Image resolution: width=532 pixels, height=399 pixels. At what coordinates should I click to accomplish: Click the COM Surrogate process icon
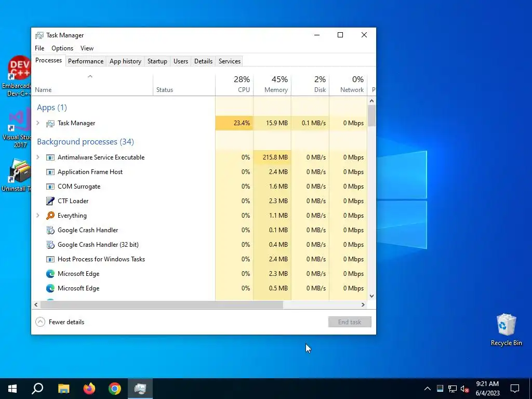tap(50, 187)
